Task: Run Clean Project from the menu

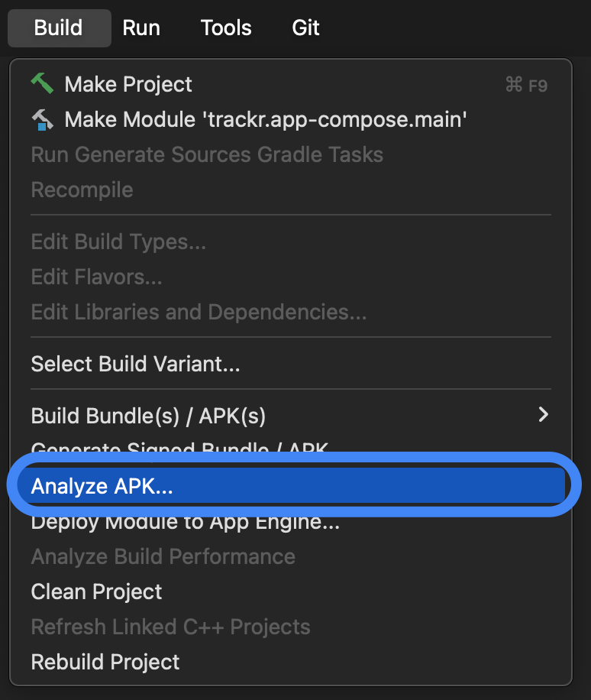Action: [96, 591]
